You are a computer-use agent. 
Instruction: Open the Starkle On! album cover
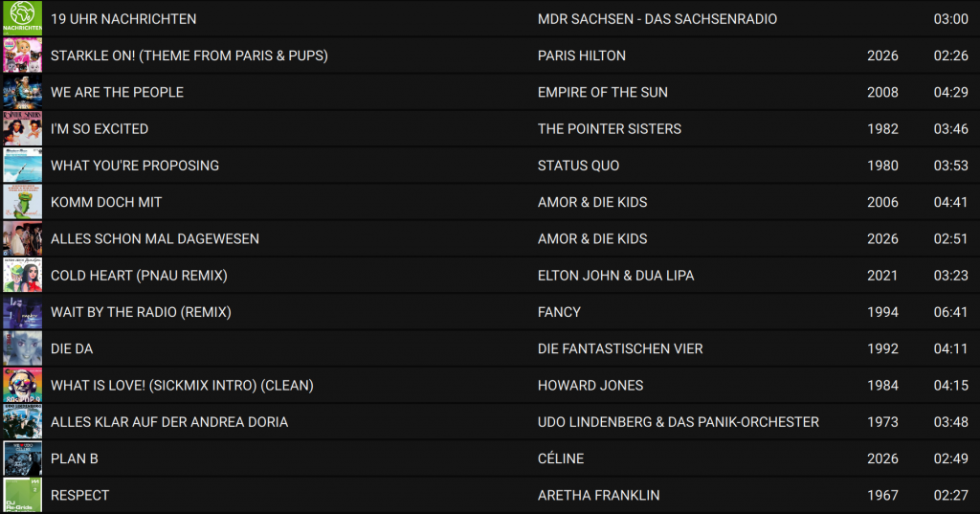pos(22,56)
